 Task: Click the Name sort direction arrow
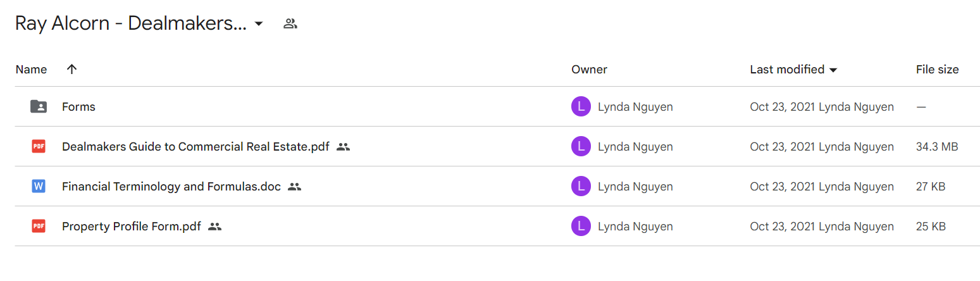(x=71, y=70)
